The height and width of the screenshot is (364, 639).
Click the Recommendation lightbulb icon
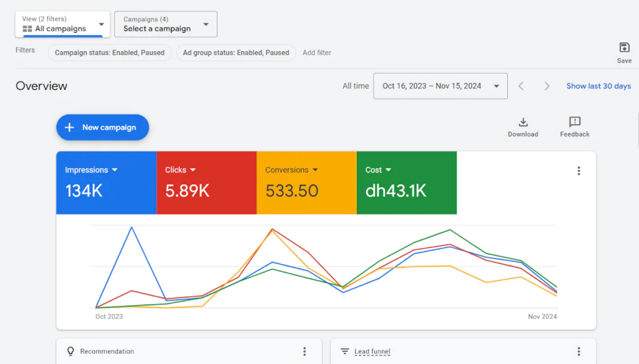click(71, 352)
